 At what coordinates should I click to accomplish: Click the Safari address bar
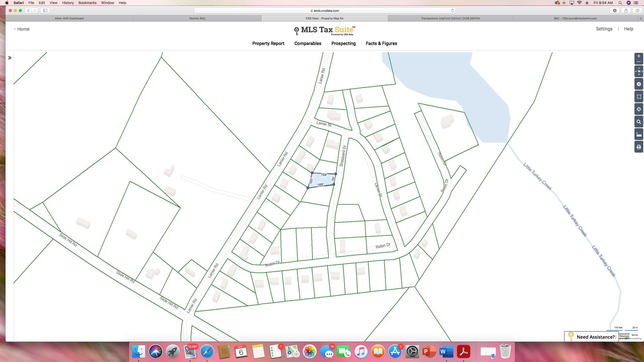325,11
